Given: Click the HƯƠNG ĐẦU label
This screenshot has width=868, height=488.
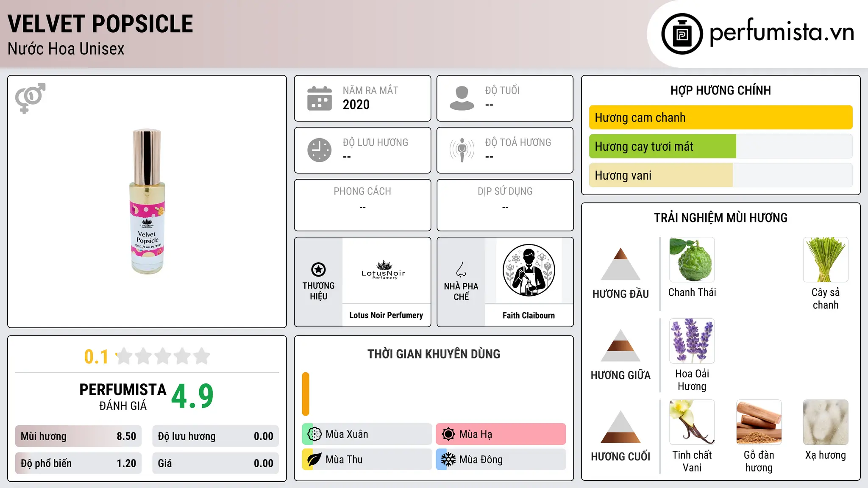Looking at the screenshot, I should click(620, 294).
